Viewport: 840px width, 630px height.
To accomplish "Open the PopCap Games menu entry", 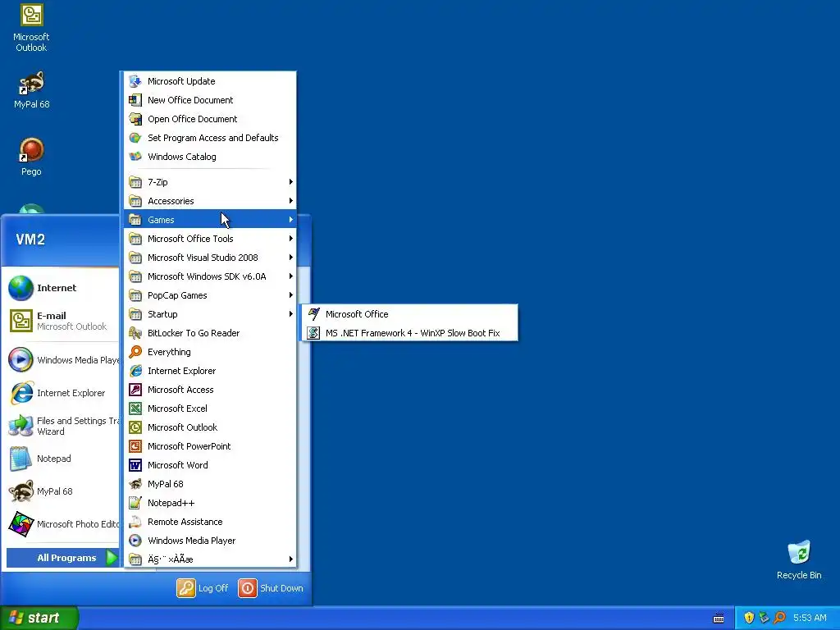I will tap(210, 295).
